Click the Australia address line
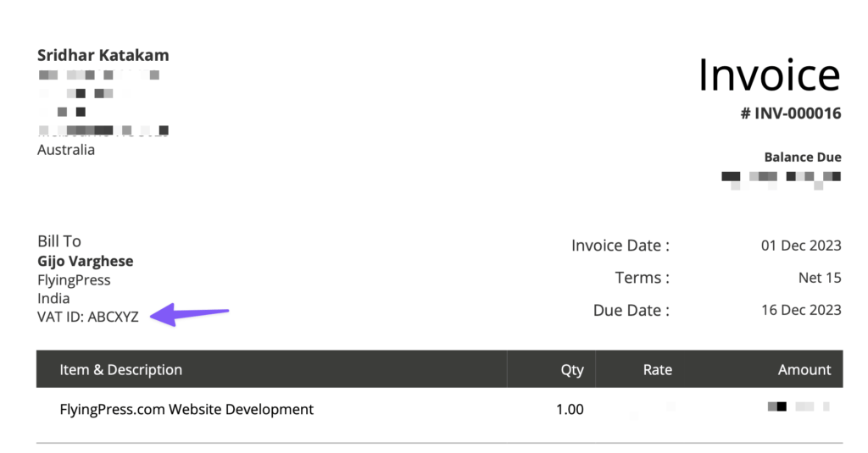This screenshot has width=868, height=453. click(x=66, y=150)
